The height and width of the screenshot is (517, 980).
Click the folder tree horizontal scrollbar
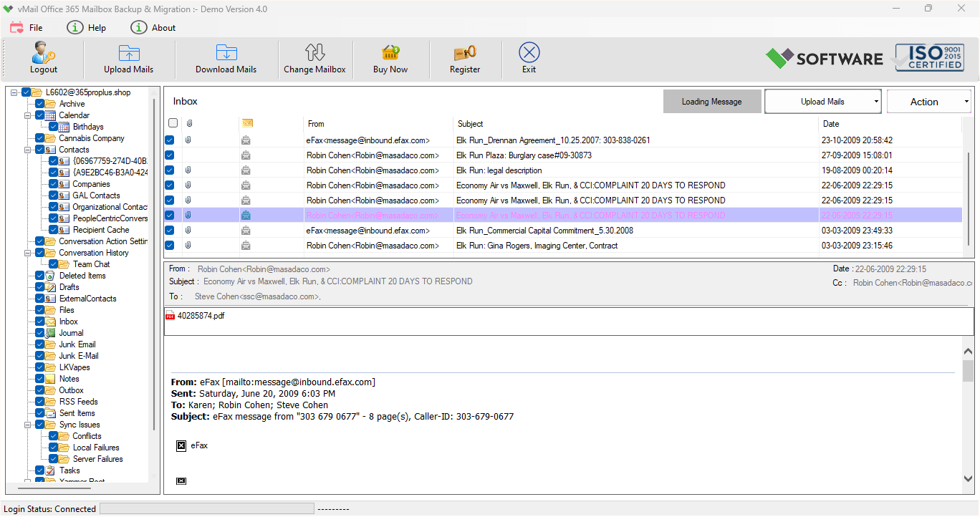(54, 488)
